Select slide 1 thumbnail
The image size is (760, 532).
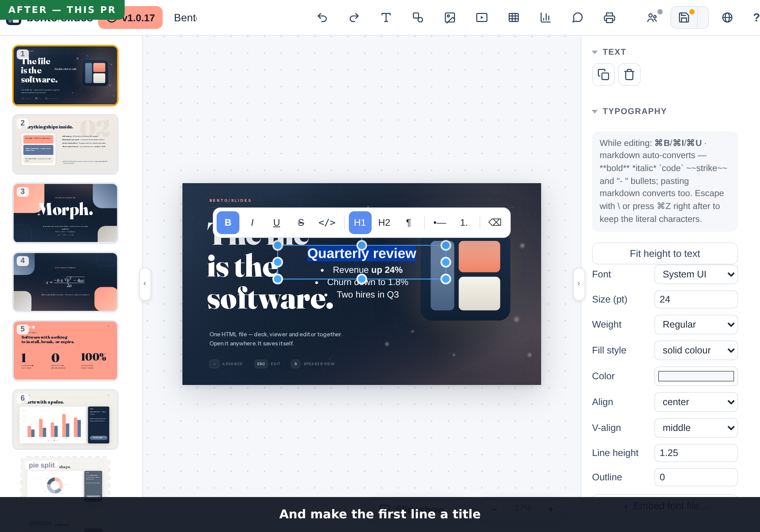65,76
